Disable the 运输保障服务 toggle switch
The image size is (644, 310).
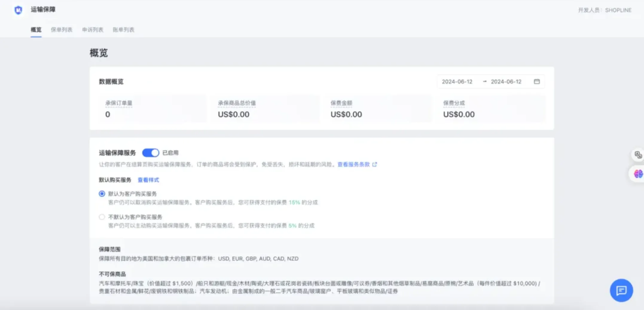[150, 153]
